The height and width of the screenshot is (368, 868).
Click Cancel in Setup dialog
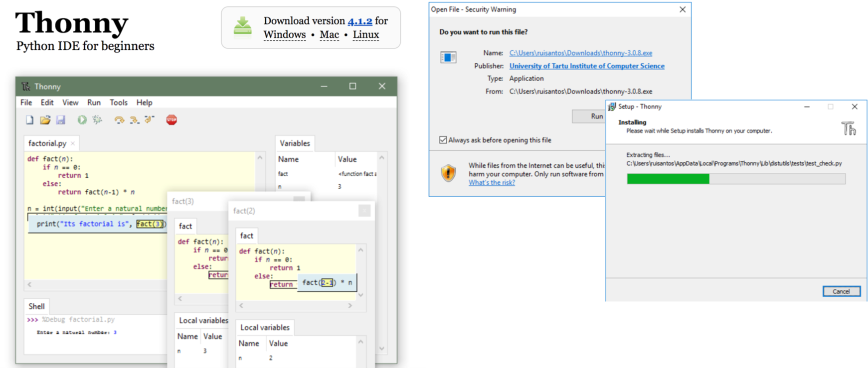point(841,291)
